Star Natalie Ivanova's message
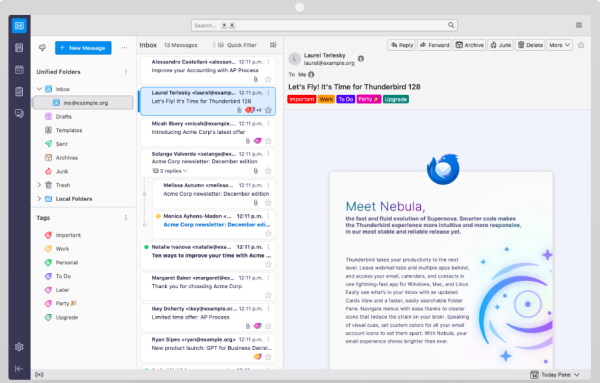Screen dimensions: 600x383 (x=268, y=264)
